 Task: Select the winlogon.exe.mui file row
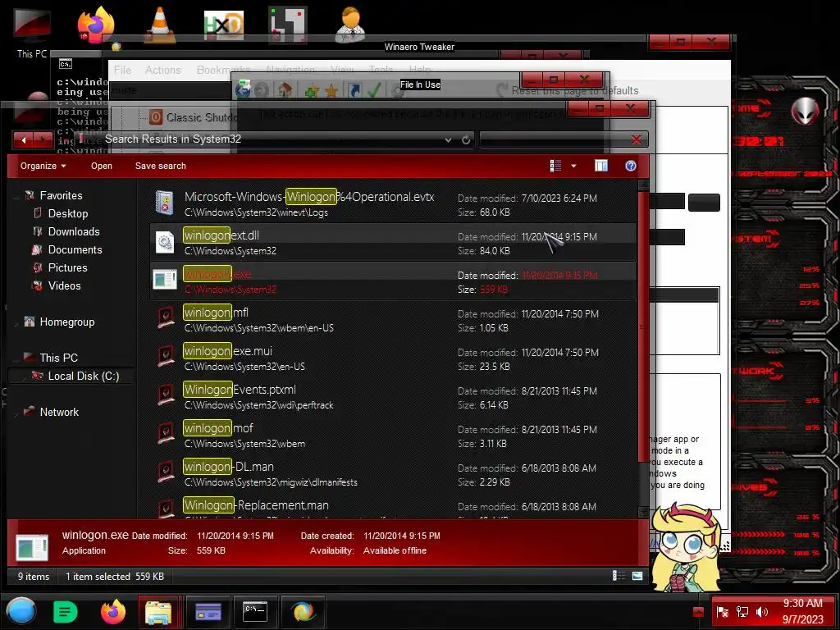[392, 358]
